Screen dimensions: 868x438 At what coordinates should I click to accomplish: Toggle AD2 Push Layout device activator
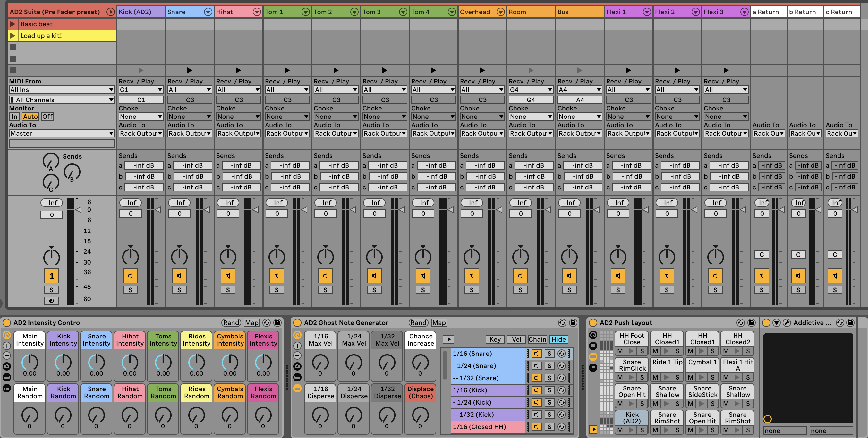point(593,323)
